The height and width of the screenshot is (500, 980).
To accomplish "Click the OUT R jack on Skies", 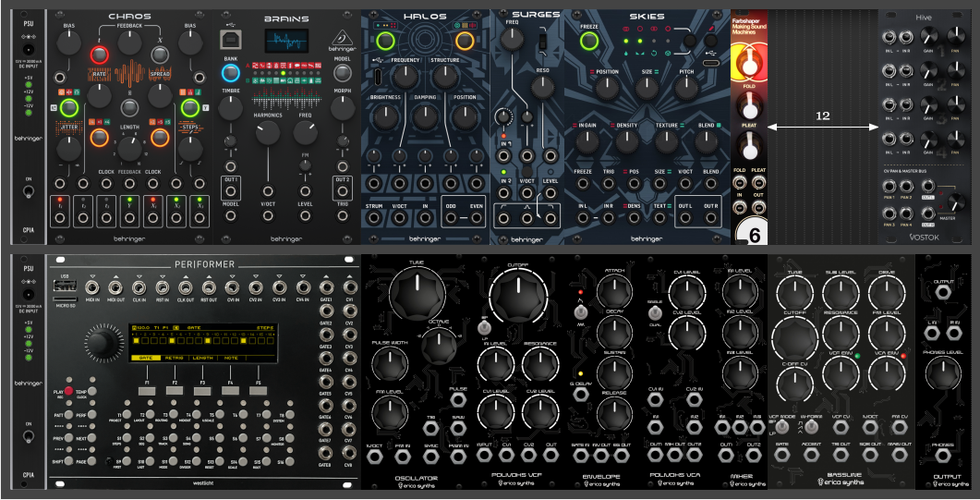I will [x=711, y=217].
